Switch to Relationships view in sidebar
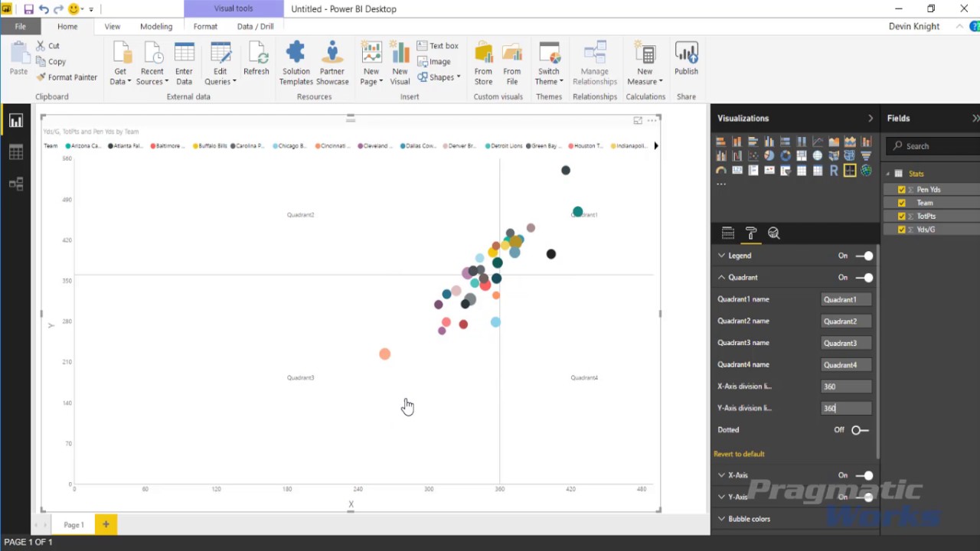This screenshot has height=551, width=980. [x=16, y=184]
